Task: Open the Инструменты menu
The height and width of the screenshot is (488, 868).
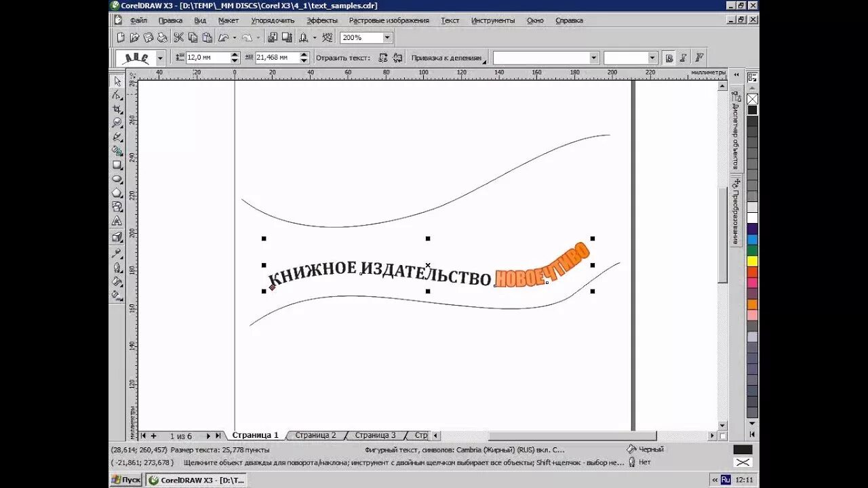Action: (x=493, y=20)
